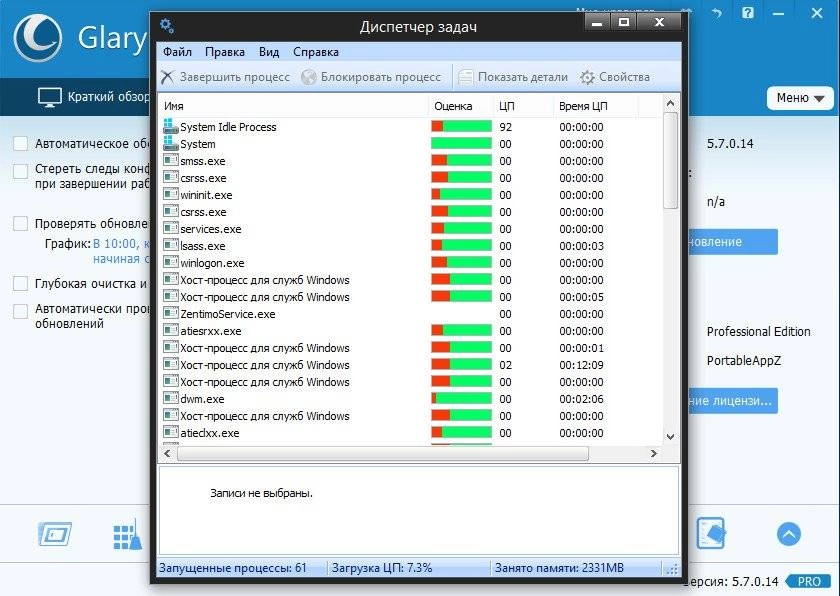This screenshot has width=840, height=596.
Task: Click atiesrxx.exe process icon
Action: pyautogui.click(x=170, y=330)
